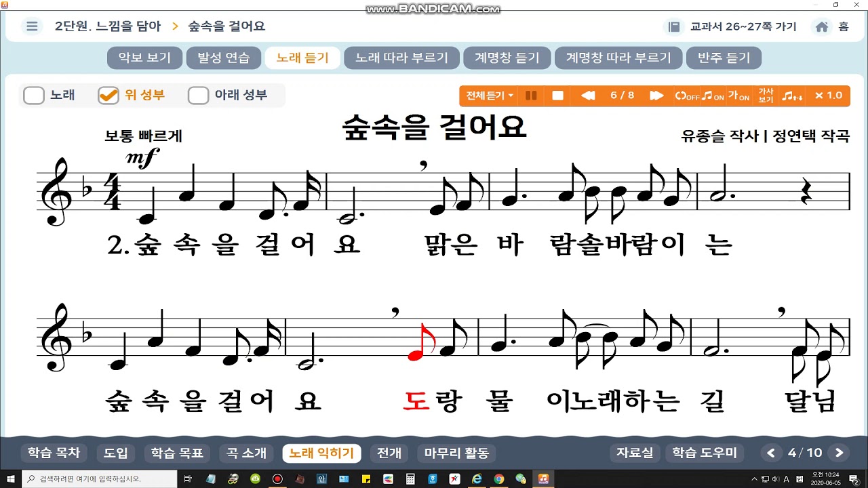Click the 곡 소개 button
Screen dimensions: 868x488
[246, 453]
